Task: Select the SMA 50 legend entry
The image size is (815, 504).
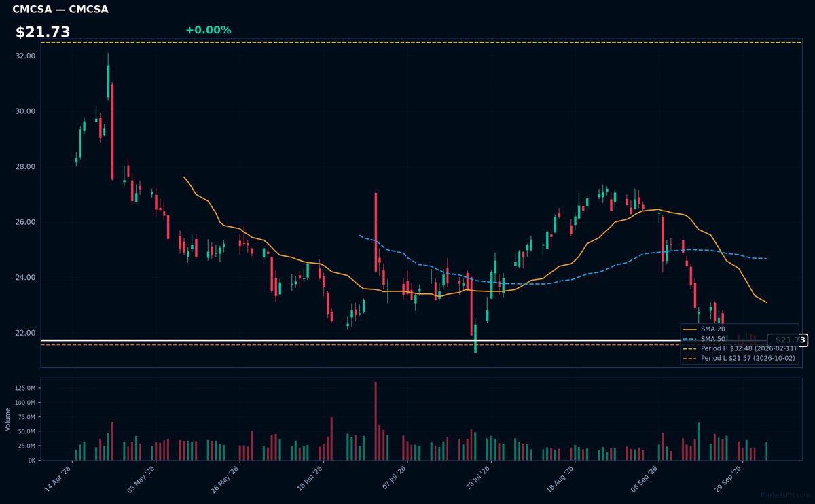Action: point(703,338)
